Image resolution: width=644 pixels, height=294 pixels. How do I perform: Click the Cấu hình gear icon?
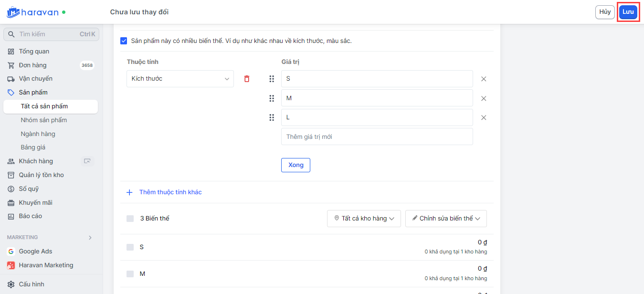click(11, 284)
